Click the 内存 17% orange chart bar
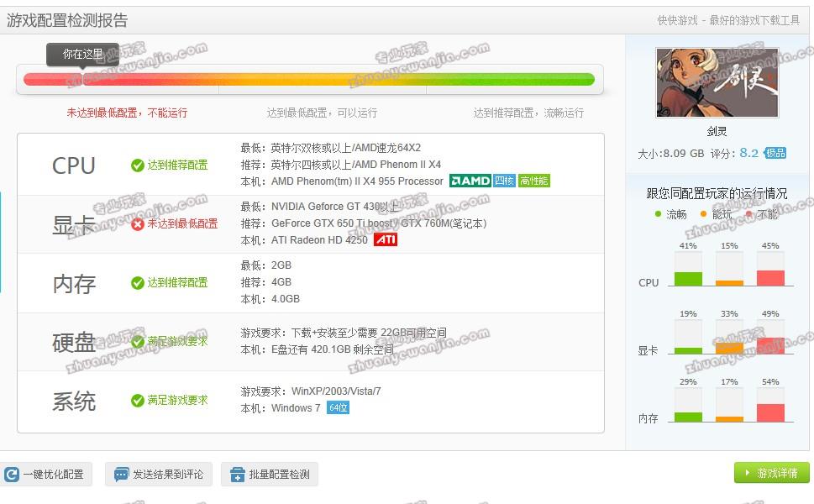This screenshot has height=504, width=814. tap(729, 419)
